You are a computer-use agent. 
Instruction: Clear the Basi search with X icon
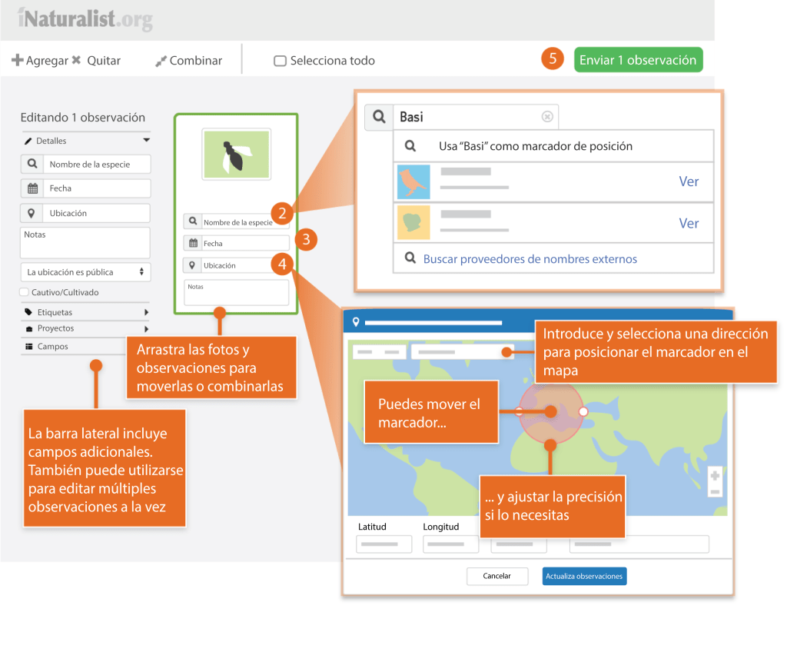pos(547,117)
